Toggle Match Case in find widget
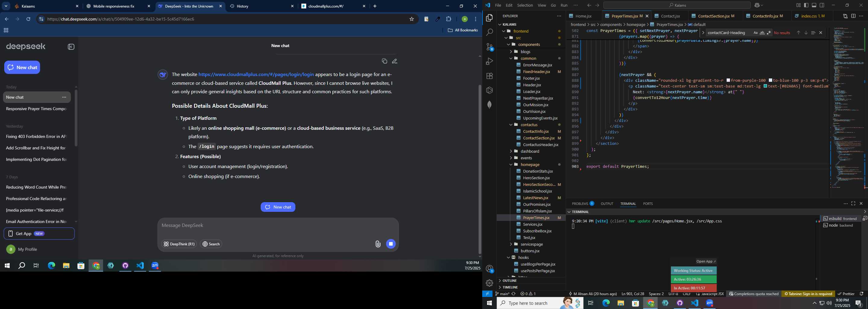Viewport: 868px width, 309px height. tap(755, 33)
